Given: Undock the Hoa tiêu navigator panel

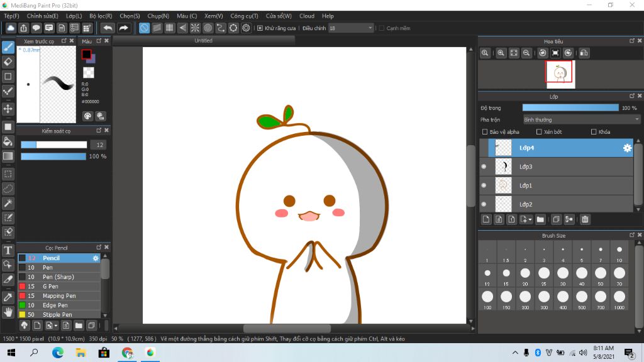Looking at the screenshot, I should click(631, 41).
